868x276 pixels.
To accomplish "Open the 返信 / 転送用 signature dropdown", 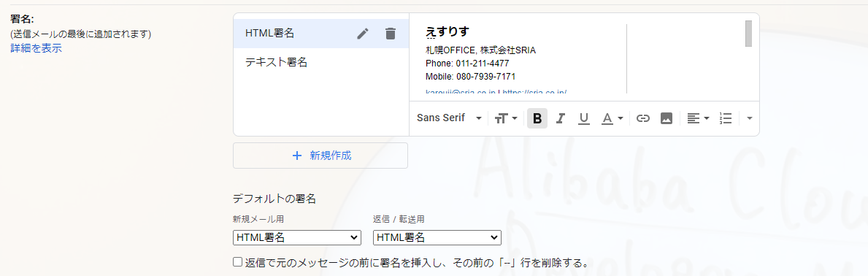I will [x=437, y=238].
